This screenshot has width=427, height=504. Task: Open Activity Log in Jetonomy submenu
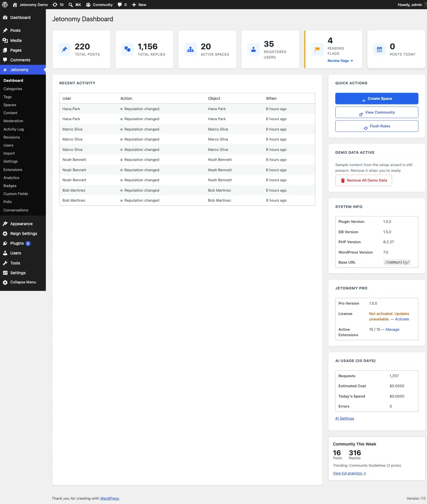click(13, 129)
